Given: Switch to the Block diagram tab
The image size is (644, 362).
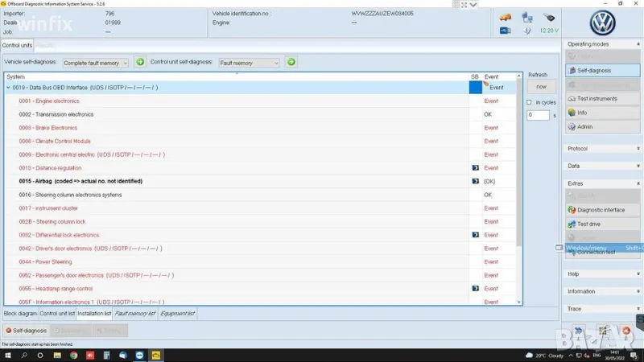Looking at the screenshot, I should pyautogui.click(x=20, y=313).
